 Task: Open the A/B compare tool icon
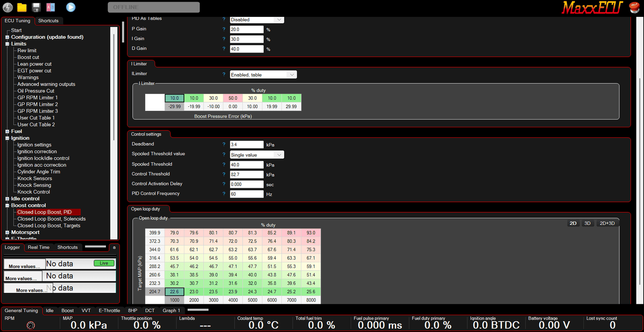click(51, 7)
